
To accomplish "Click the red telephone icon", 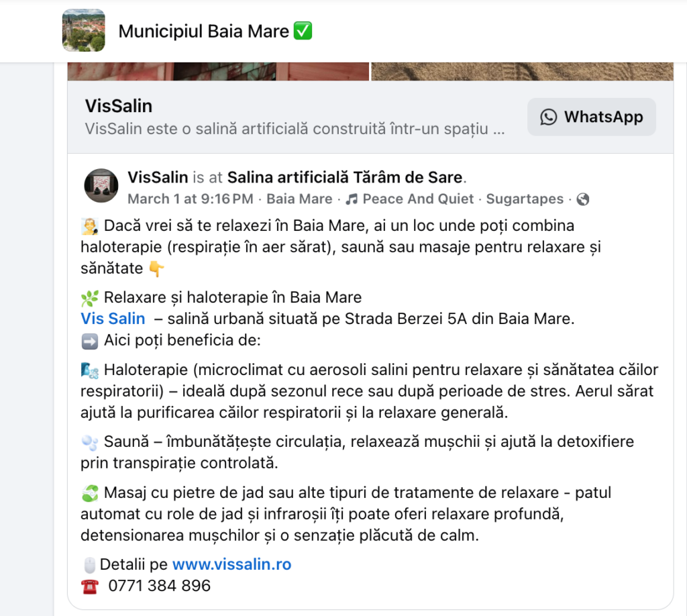I will 90,586.
